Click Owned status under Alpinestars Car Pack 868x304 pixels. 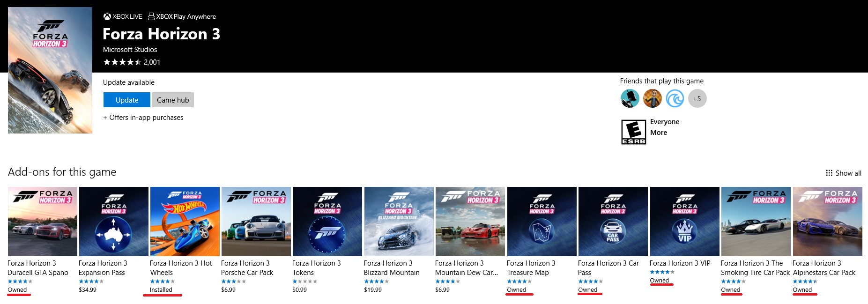click(802, 290)
